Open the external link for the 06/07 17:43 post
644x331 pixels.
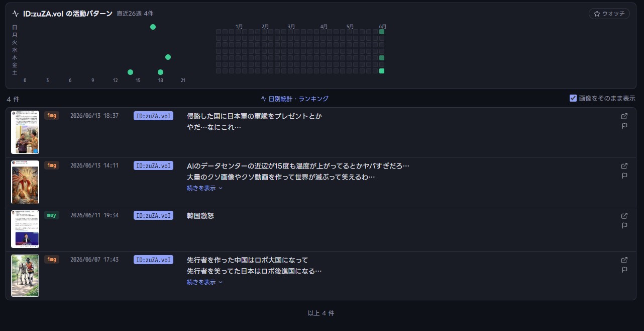pos(624,260)
